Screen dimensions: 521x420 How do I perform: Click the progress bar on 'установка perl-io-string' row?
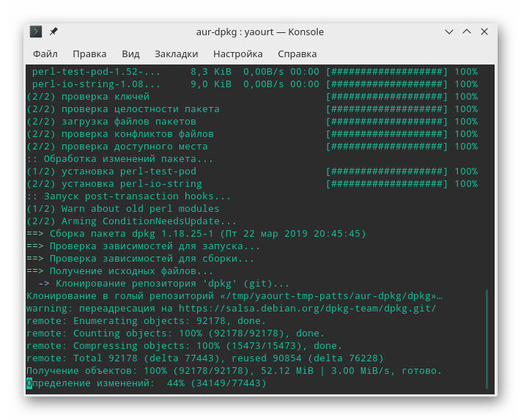(x=387, y=184)
